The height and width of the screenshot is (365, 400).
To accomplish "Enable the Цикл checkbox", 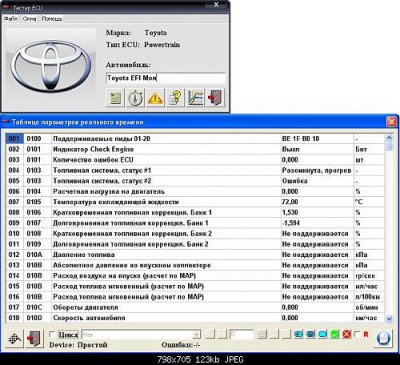I will (52, 334).
